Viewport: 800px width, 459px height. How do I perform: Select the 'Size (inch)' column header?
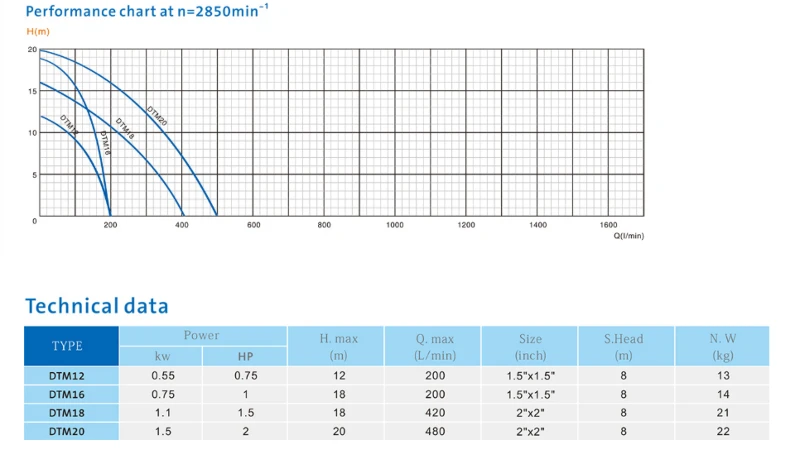530,346
